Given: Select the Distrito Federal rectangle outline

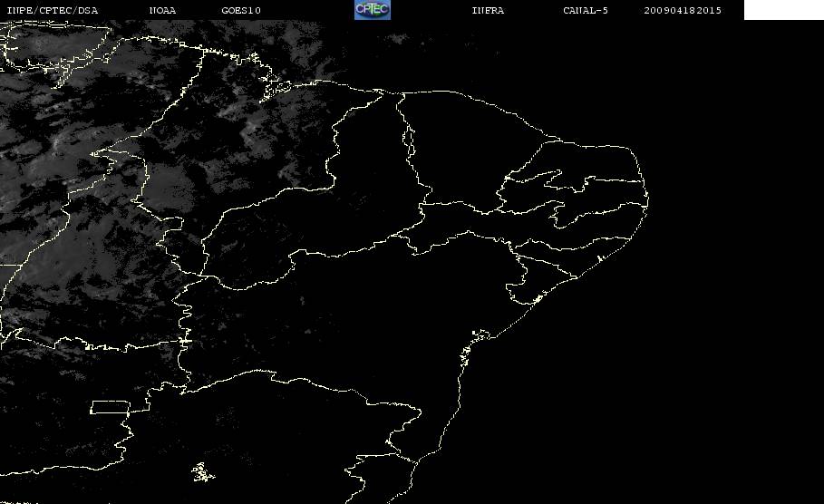Looking at the screenshot, I should 110,407.
